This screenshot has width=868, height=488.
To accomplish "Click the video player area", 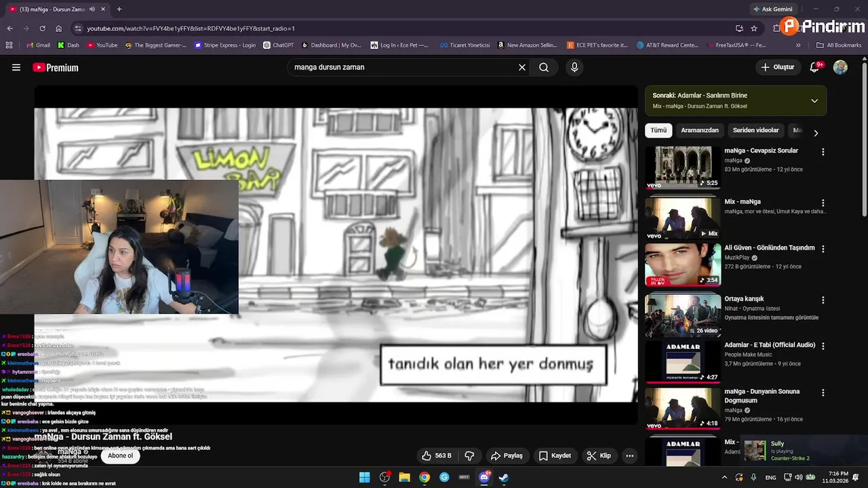I will pyautogui.click(x=336, y=255).
